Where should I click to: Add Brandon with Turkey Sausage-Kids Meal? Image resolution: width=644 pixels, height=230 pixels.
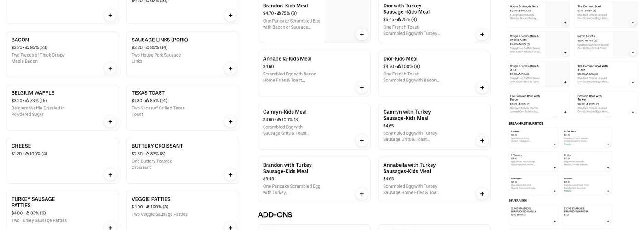(362, 194)
